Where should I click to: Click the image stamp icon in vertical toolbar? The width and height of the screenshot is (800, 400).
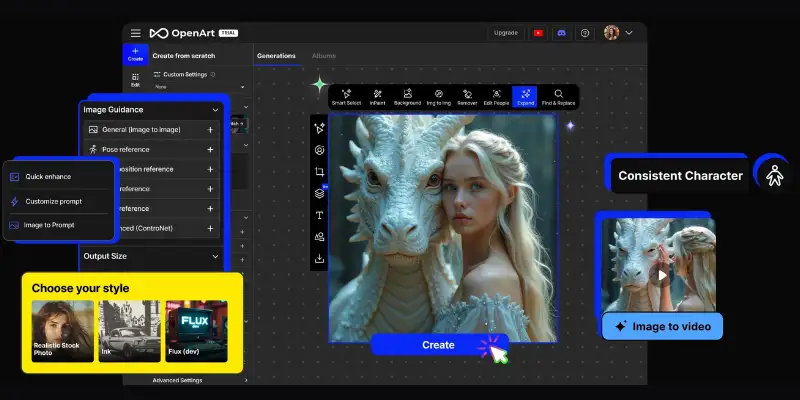pyautogui.click(x=319, y=237)
